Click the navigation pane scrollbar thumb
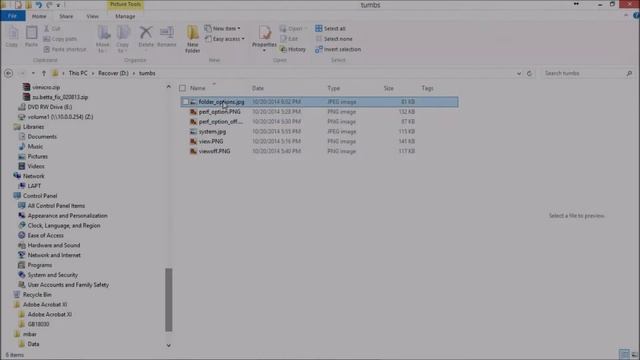 click(169, 300)
